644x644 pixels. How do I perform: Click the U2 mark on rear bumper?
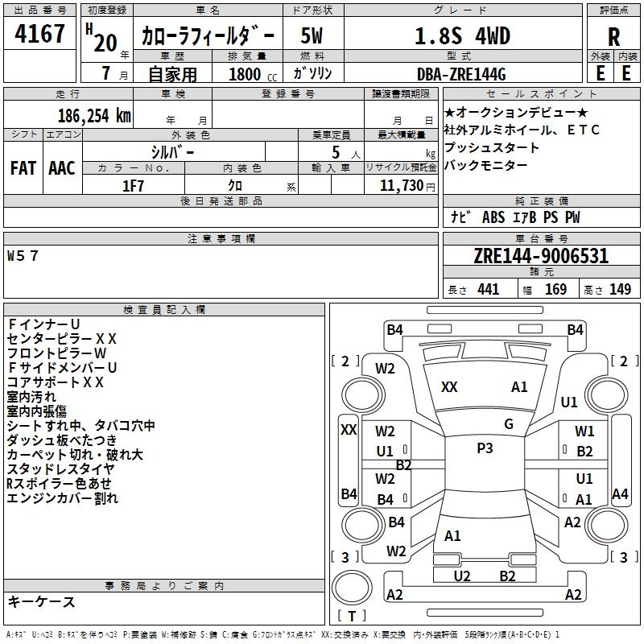coord(462,576)
